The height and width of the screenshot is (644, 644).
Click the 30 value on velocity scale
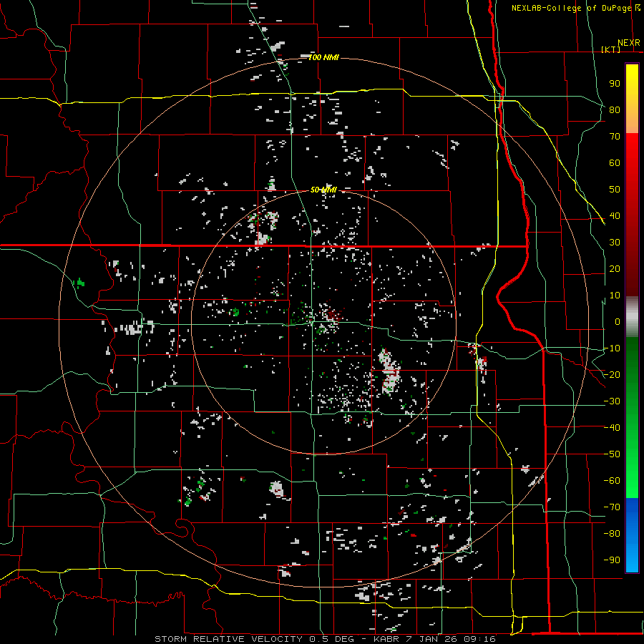(x=615, y=243)
